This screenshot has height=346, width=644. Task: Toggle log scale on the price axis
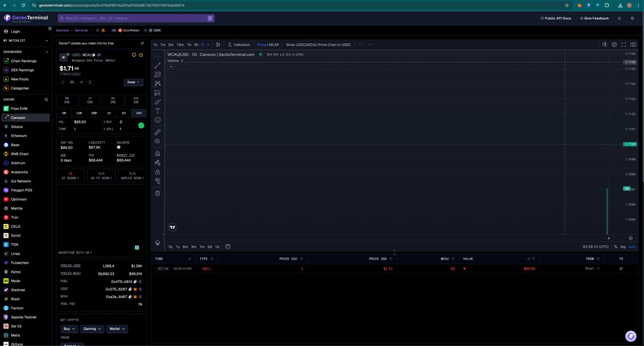tap(623, 247)
